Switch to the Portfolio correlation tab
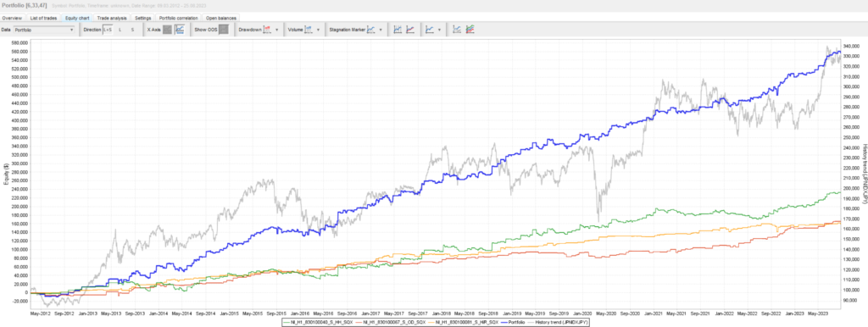Image resolution: width=868 pixels, height=327 pixels. 178,19
